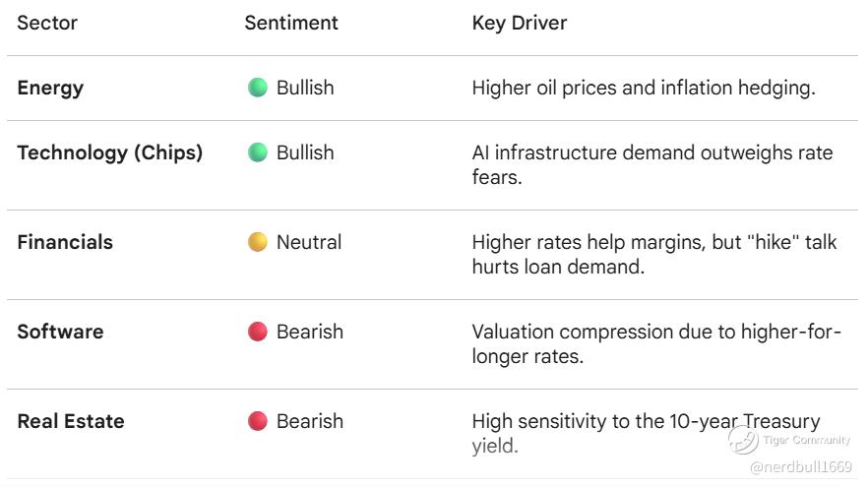Click the valuation compression driver text
This screenshot has height=487, width=868.
point(655,343)
